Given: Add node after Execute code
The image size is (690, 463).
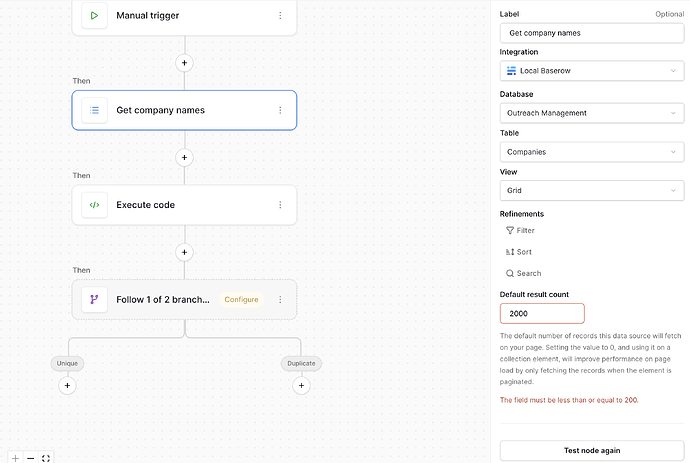Looking at the screenshot, I should pos(184,252).
